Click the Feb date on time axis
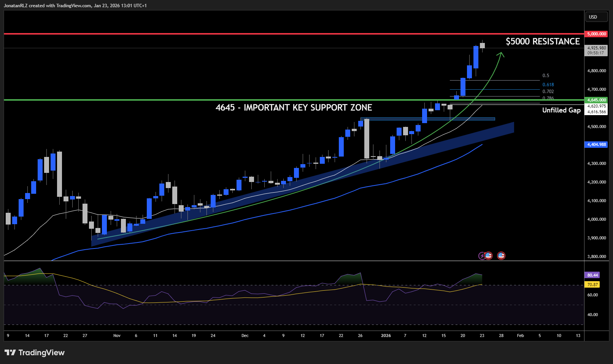This screenshot has width=613, height=364. click(x=520, y=336)
